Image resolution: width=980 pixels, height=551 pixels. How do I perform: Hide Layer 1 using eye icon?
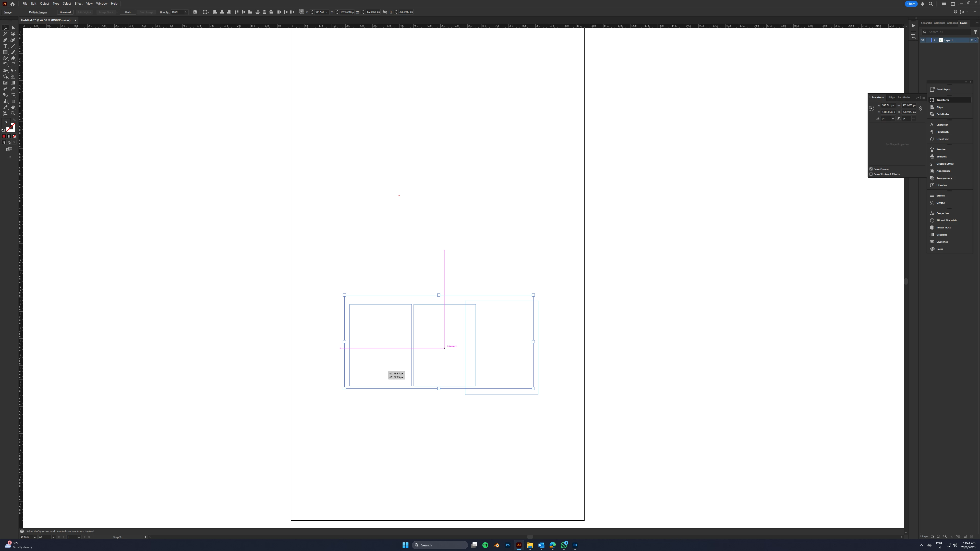(923, 40)
